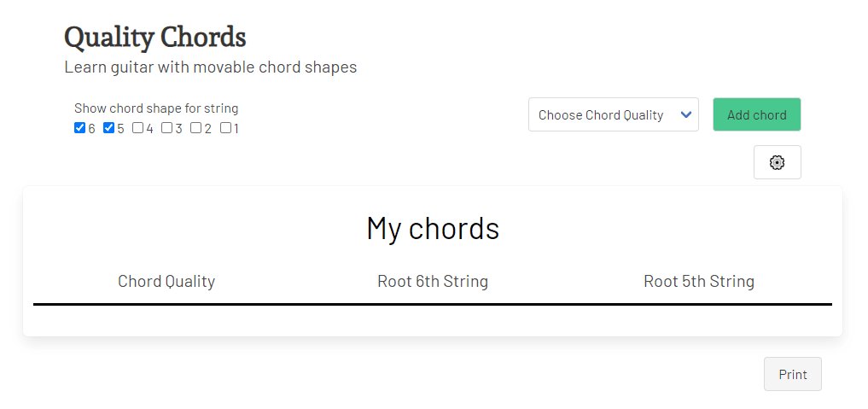Select the Root 5th String column header
The height and width of the screenshot is (409, 868).
click(x=699, y=281)
